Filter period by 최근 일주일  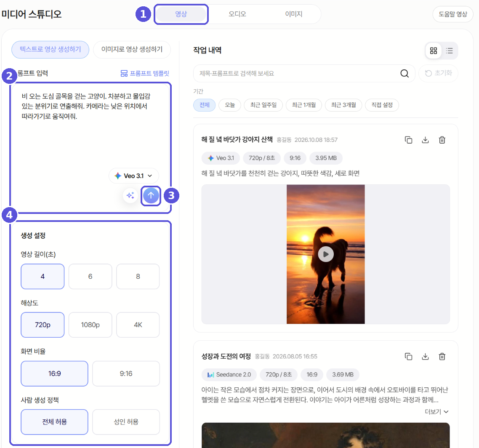tap(263, 105)
